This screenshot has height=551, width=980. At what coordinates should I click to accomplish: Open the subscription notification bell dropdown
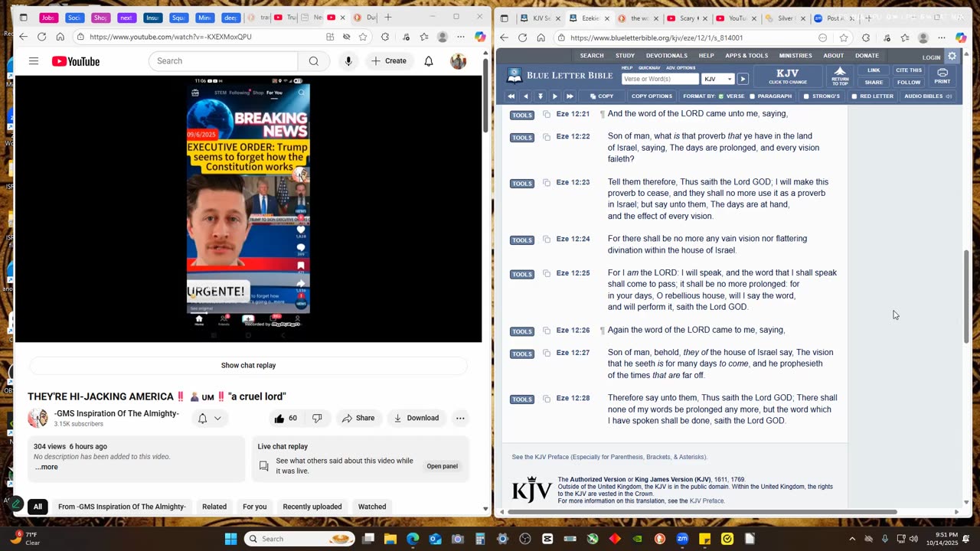(x=209, y=418)
